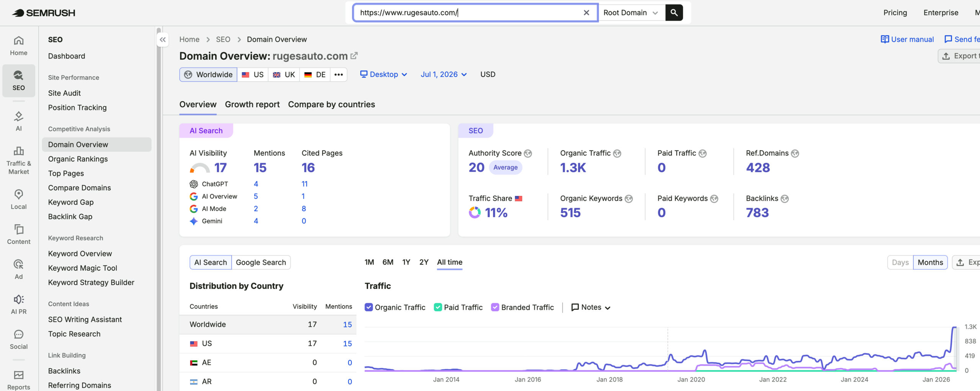Click the Semrush logo
The height and width of the screenshot is (391, 980).
(x=43, y=13)
